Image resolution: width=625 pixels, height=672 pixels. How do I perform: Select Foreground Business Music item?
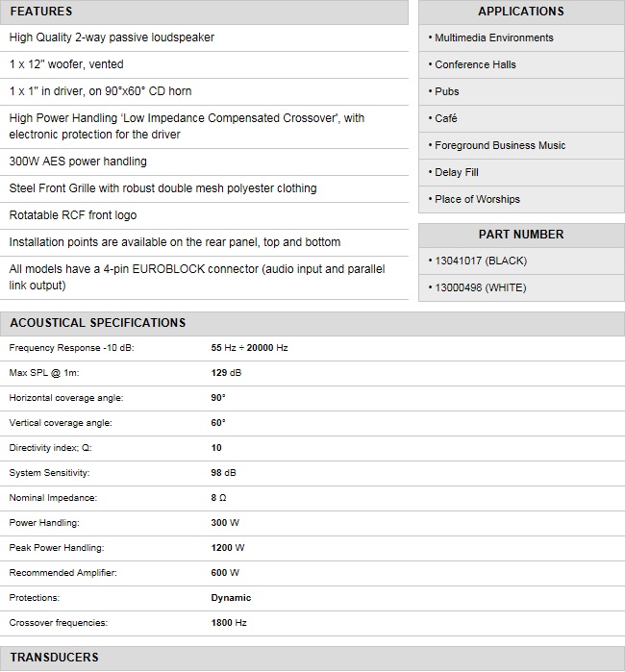[x=500, y=145]
